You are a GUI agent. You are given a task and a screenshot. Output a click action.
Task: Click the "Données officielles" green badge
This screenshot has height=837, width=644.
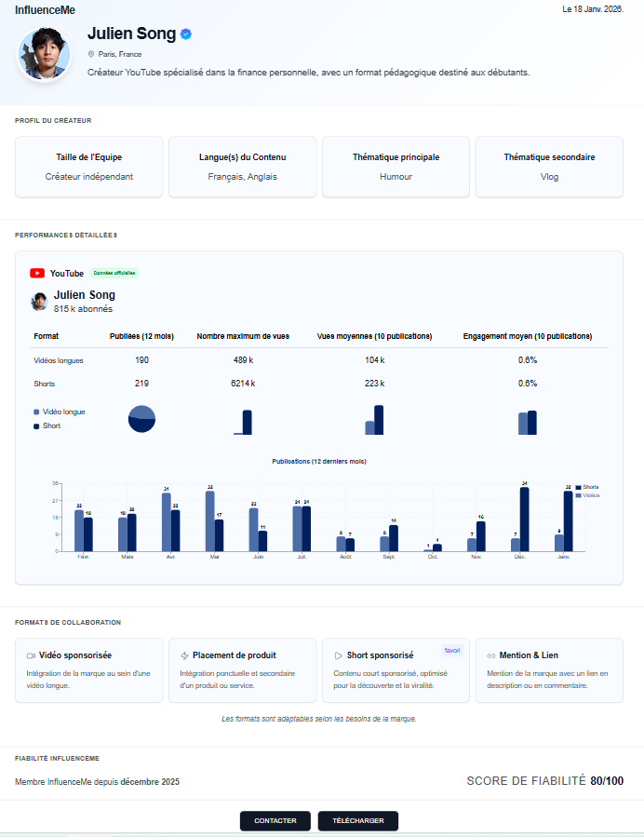point(115,274)
